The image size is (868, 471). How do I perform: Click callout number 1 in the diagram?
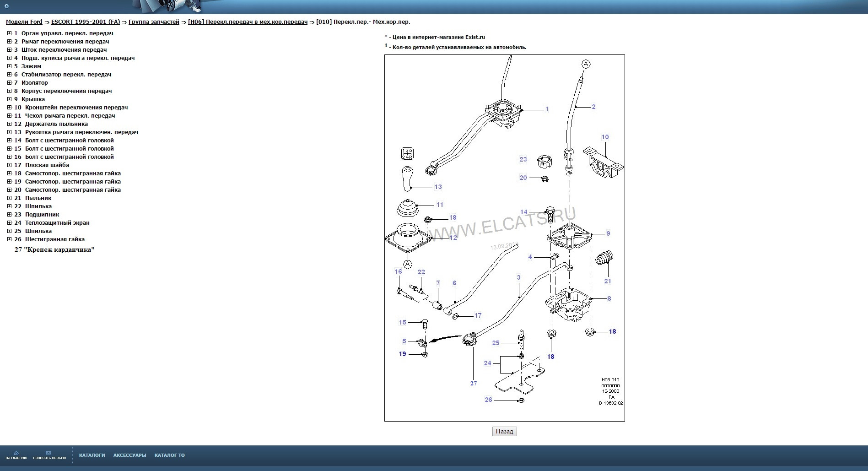coord(546,109)
